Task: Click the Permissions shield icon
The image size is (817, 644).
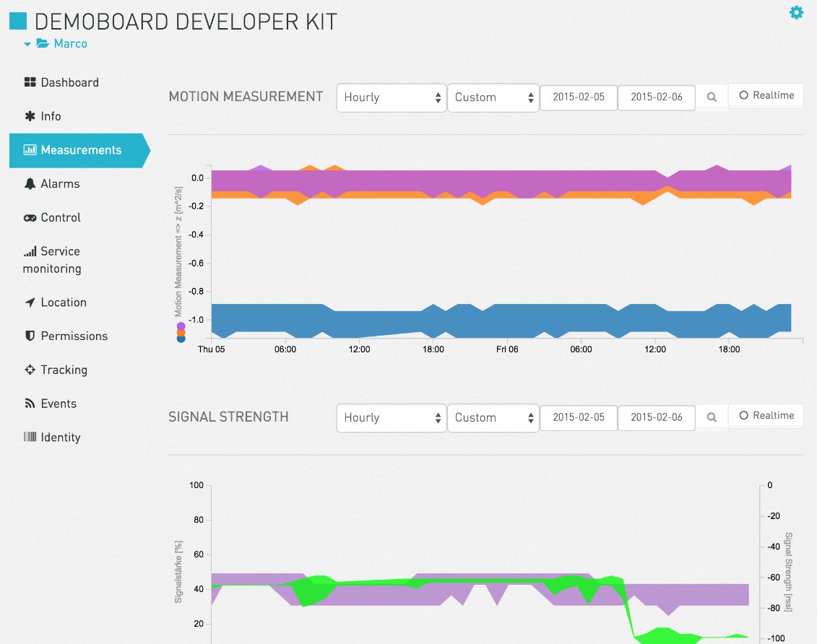Action: click(x=30, y=336)
